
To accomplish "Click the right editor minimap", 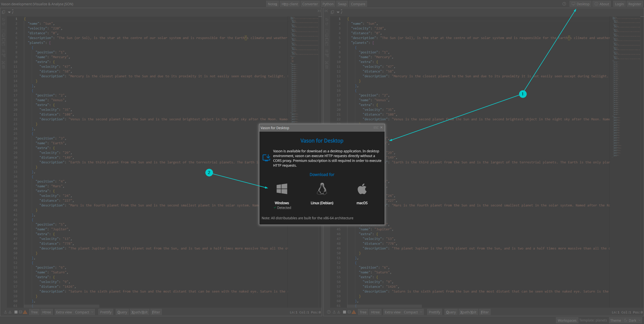I will coord(627,87).
